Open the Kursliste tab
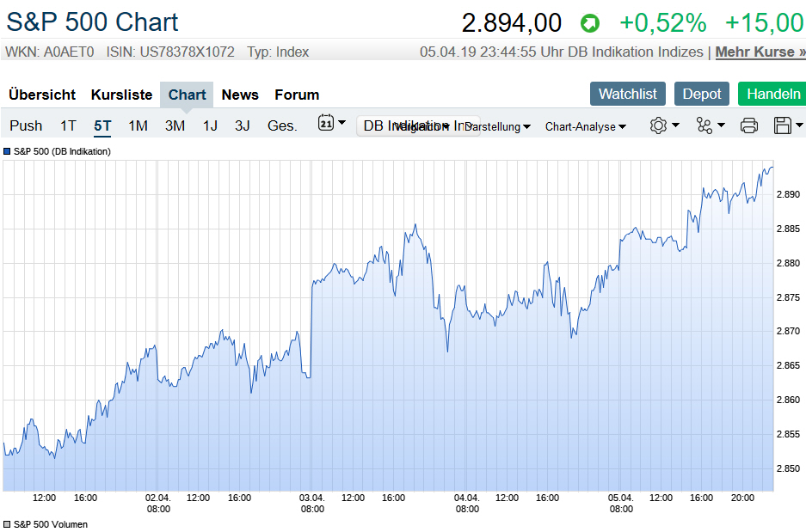 click(x=122, y=95)
